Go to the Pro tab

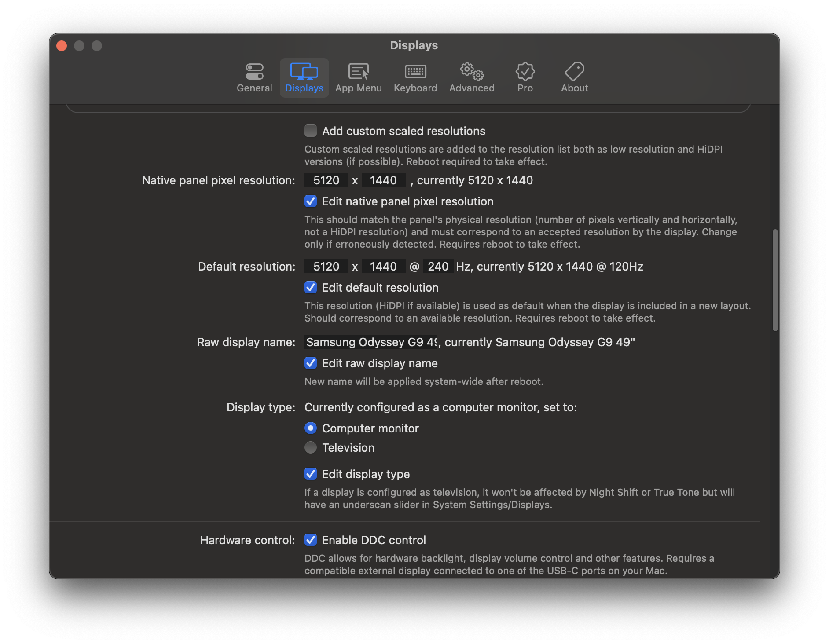525,78
